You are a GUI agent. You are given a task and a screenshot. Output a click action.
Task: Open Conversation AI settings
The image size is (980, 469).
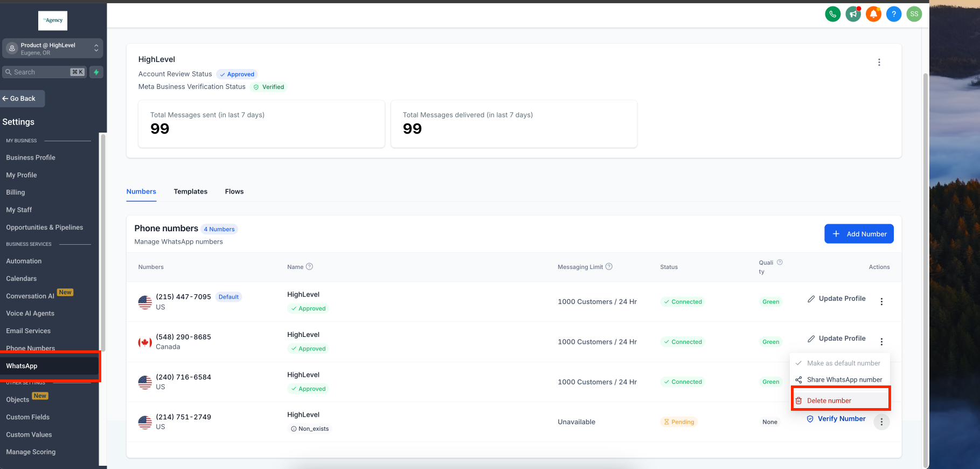click(x=30, y=296)
